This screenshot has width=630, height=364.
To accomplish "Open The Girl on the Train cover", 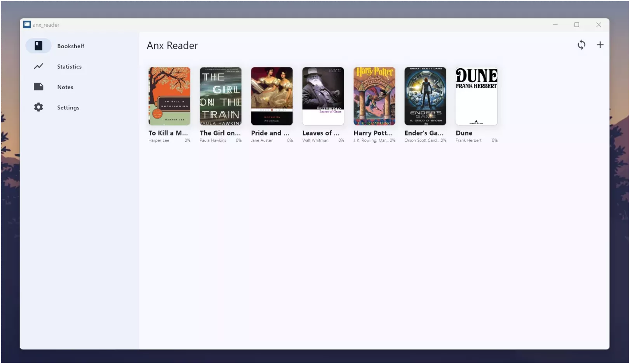I will 221,96.
